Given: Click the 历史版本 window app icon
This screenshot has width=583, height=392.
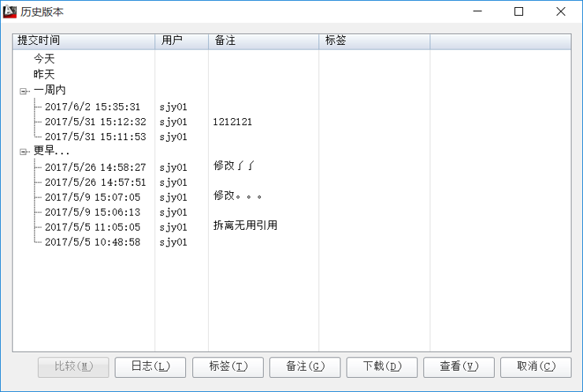Looking at the screenshot, I should coord(10,12).
